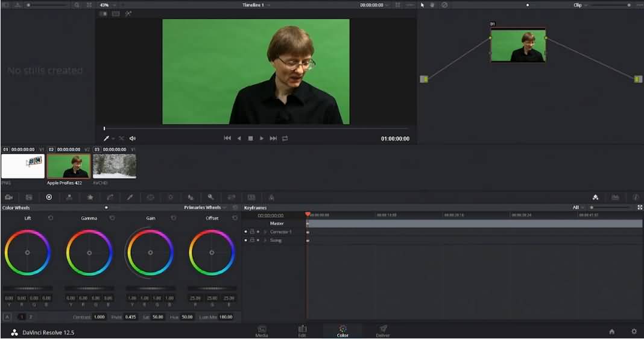Open the Blur palette

[x=191, y=197]
